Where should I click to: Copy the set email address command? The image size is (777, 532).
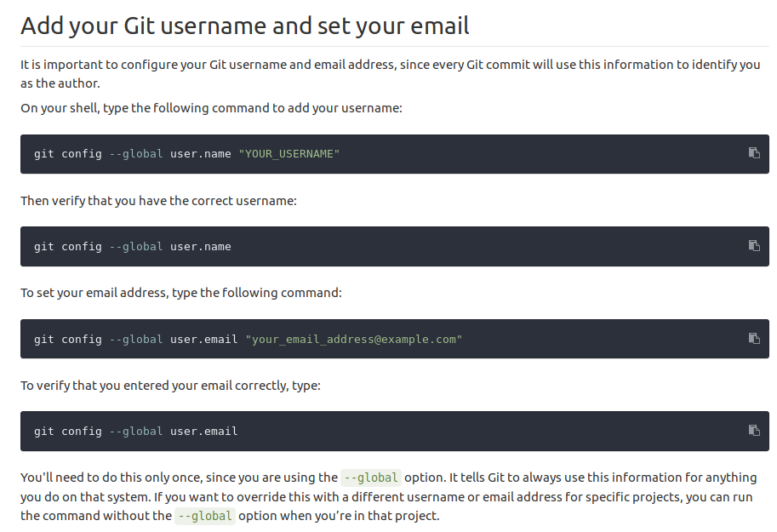click(753, 339)
